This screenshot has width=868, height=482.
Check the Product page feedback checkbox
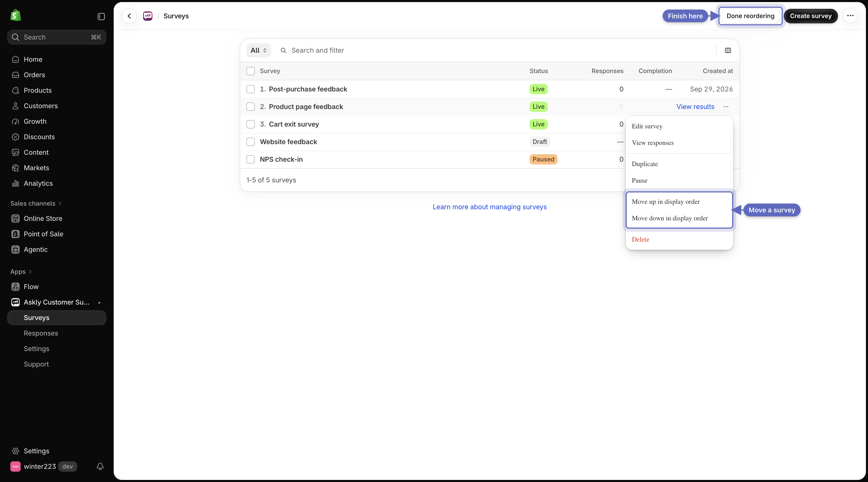coord(250,106)
